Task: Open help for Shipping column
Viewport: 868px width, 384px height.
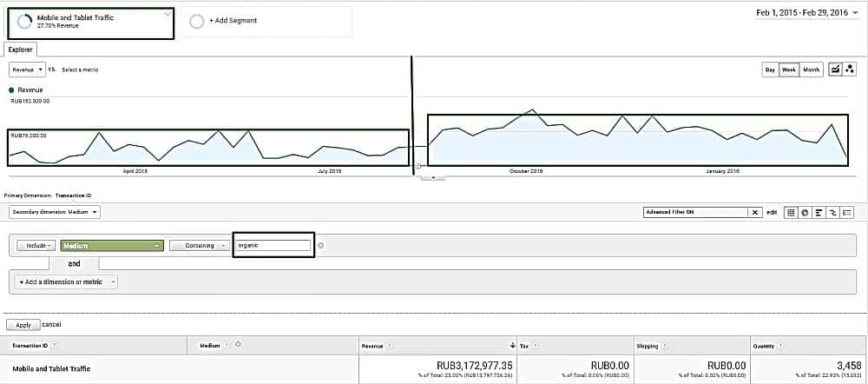Action: [x=664, y=346]
